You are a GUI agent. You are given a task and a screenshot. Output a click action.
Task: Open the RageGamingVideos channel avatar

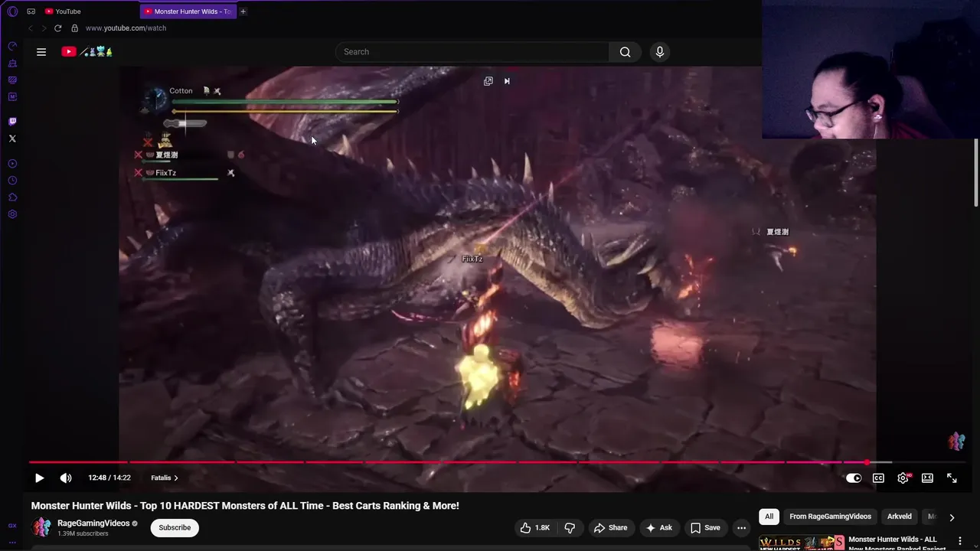point(41,527)
